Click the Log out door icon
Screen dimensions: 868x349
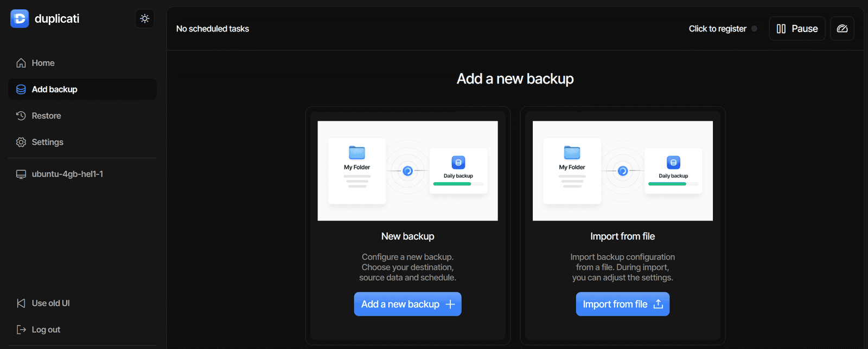(x=21, y=329)
